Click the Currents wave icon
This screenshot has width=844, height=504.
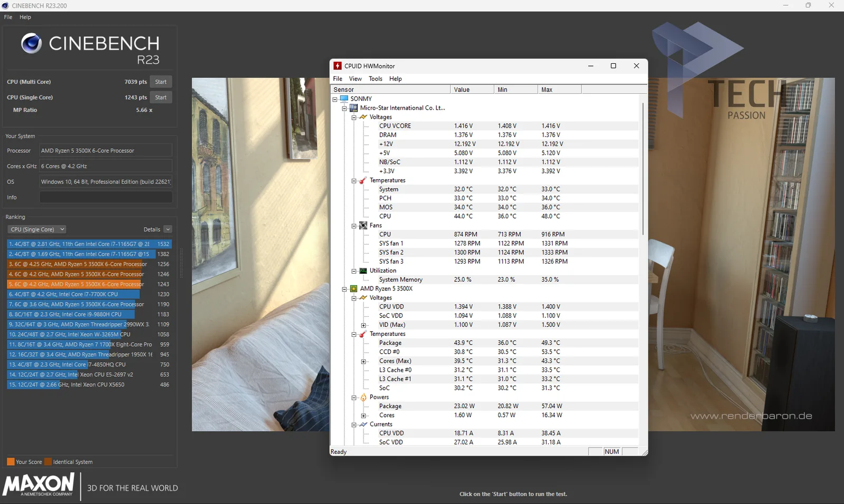click(x=363, y=424)
